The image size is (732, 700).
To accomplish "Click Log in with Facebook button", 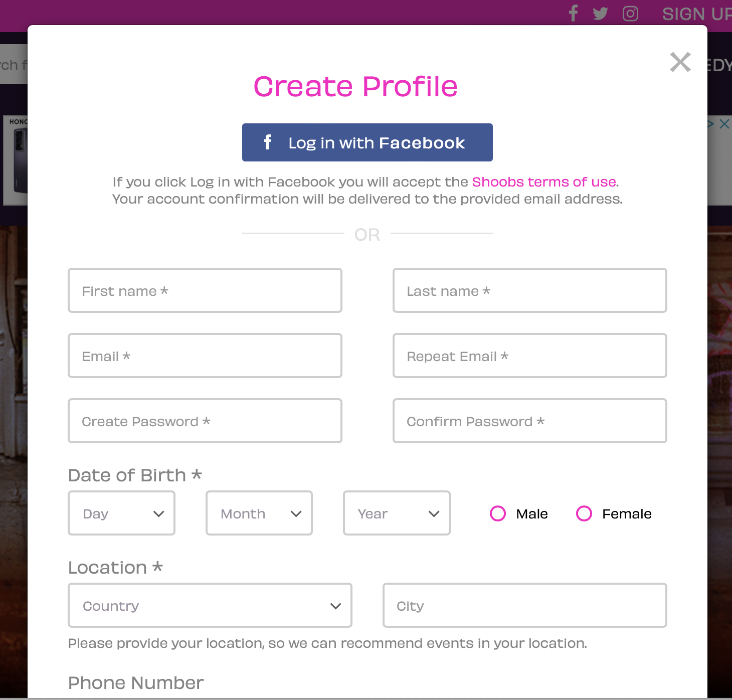I will pyautogui.click(x=368, y=142).
